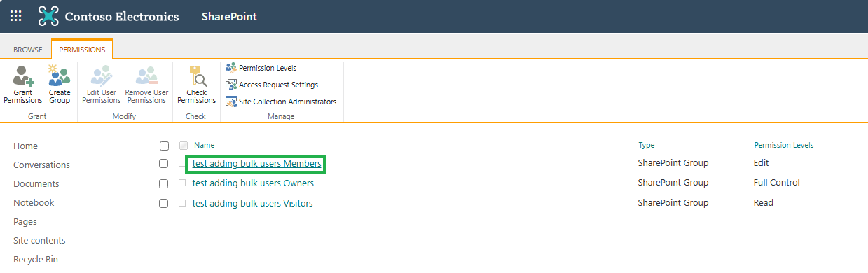Open Notebook in the left navigation
868x273 pixels.
[34, 203]
